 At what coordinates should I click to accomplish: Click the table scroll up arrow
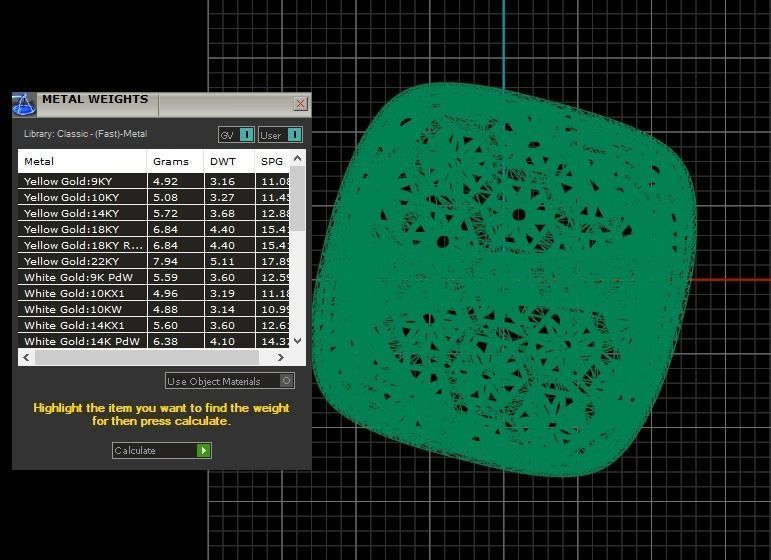(297, 158)
